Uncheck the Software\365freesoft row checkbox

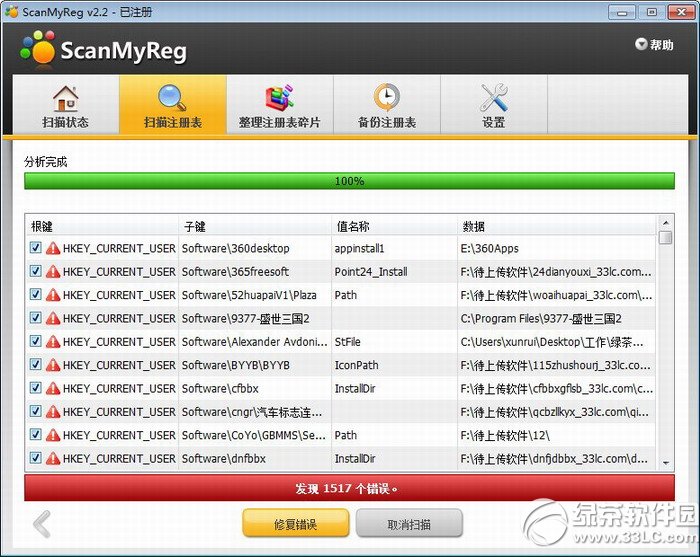pos(36,271)
